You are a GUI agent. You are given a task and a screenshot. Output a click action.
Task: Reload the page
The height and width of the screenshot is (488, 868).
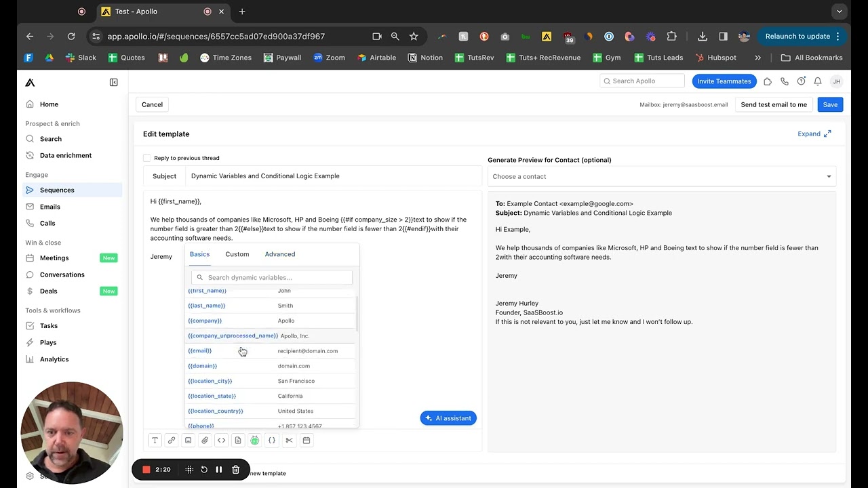click(x=71, y=37)
